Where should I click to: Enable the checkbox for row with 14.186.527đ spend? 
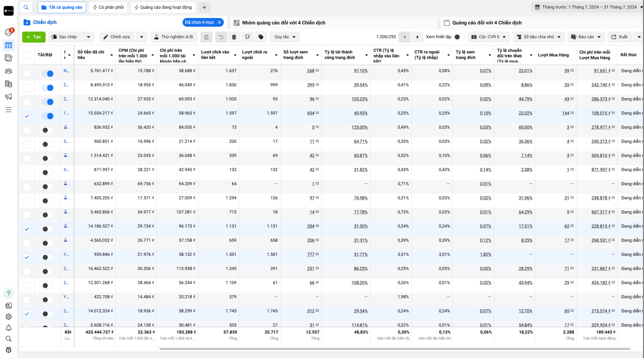(x=27, y=229)
